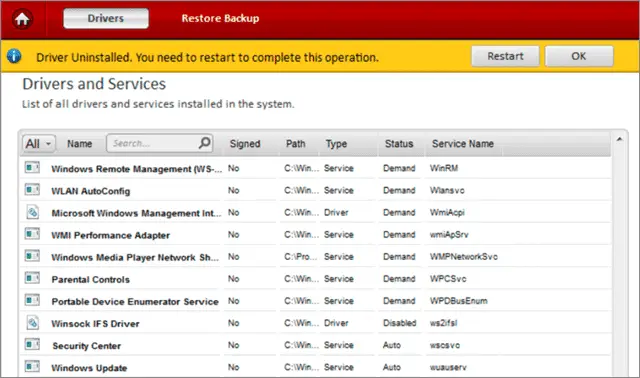
Task: Sort by Signed column header
Action: tap(245, 144)
